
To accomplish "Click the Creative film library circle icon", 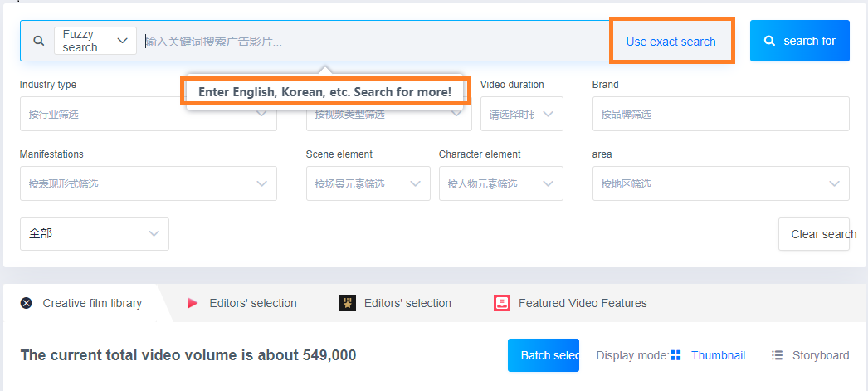I will pyautogui.click(x=26, y=304).
